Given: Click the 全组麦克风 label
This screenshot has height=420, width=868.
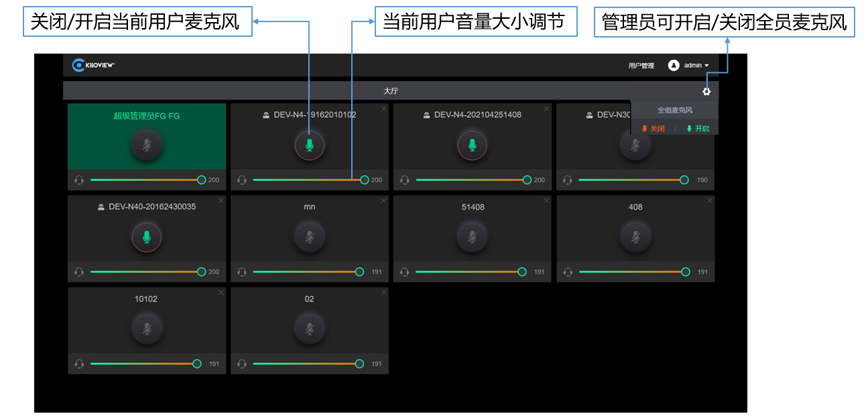Looking at the screenshot, I should pos(675,110).
